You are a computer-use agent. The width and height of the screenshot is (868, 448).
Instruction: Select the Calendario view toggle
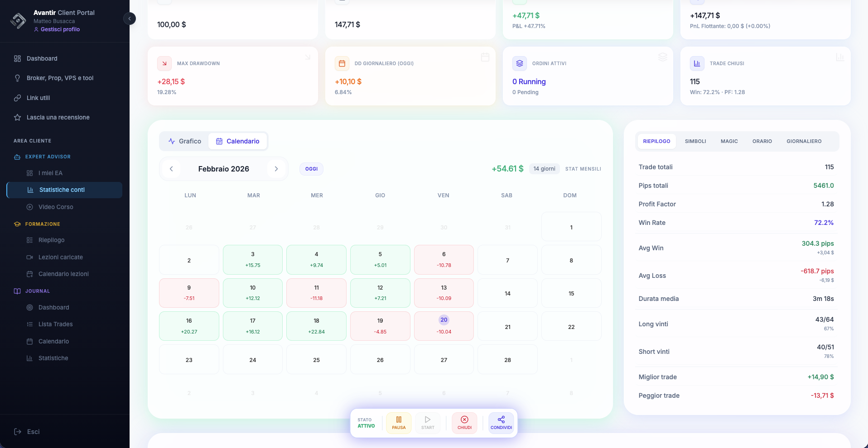(x=238, y=141)
